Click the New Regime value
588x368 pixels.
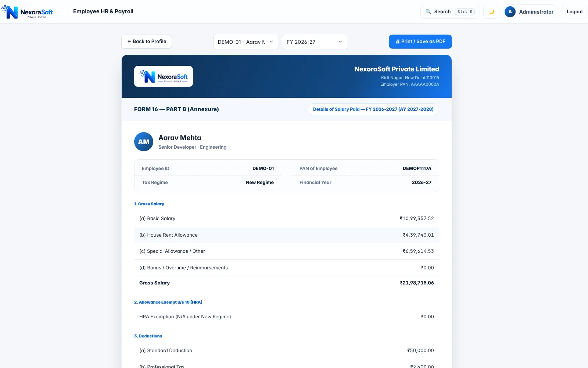click(x=260, y=183)
